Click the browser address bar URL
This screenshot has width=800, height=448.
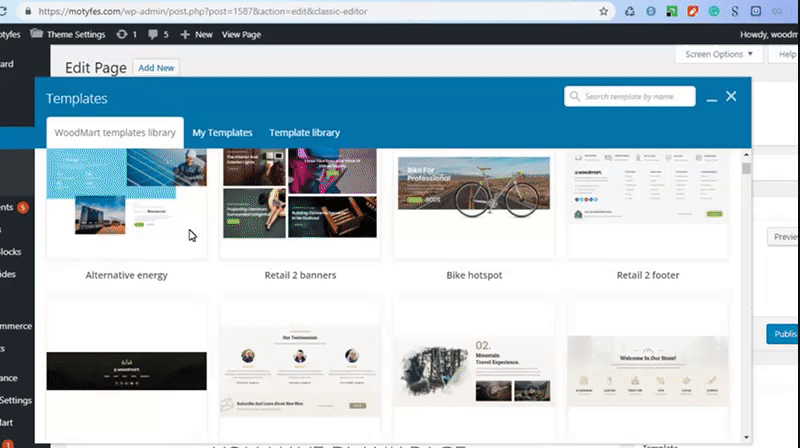[x=203, y=11]
